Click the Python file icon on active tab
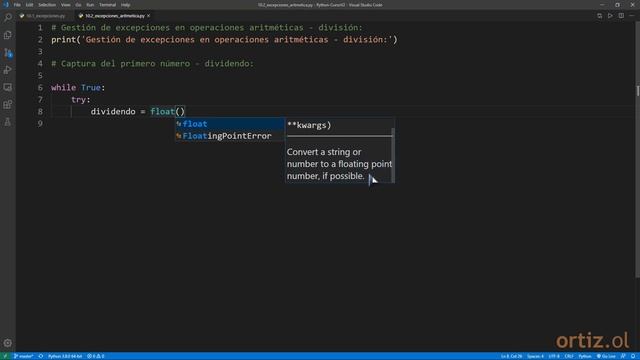Screen dimensions: 640x360 81,16
